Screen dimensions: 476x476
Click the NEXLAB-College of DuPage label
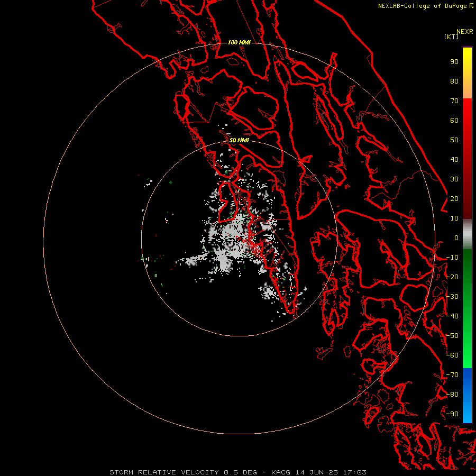[x=422, y=6]
